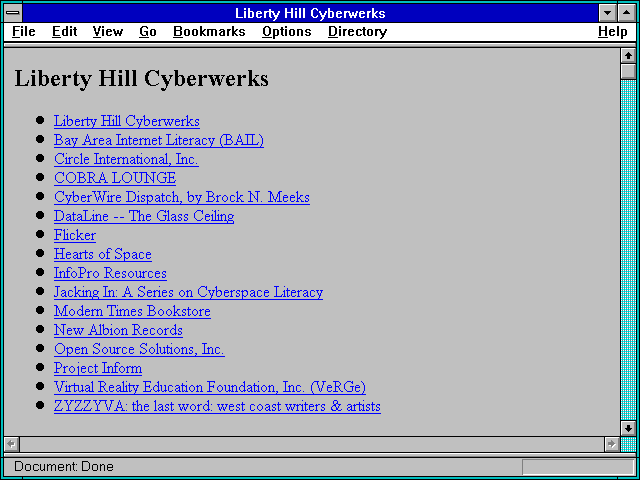Visit the Modern Times Bookstore link
The width and height of the screenshot is (640, 480).
132,311
